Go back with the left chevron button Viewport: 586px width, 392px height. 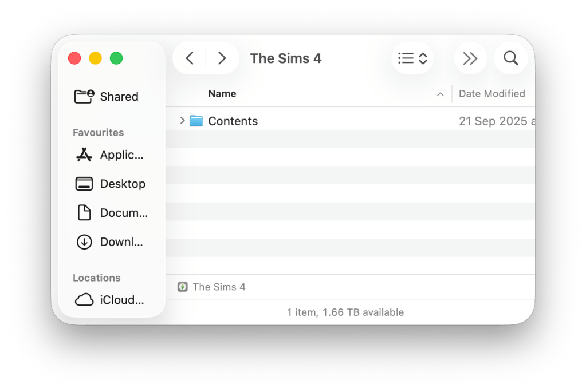tap(190, 58)
